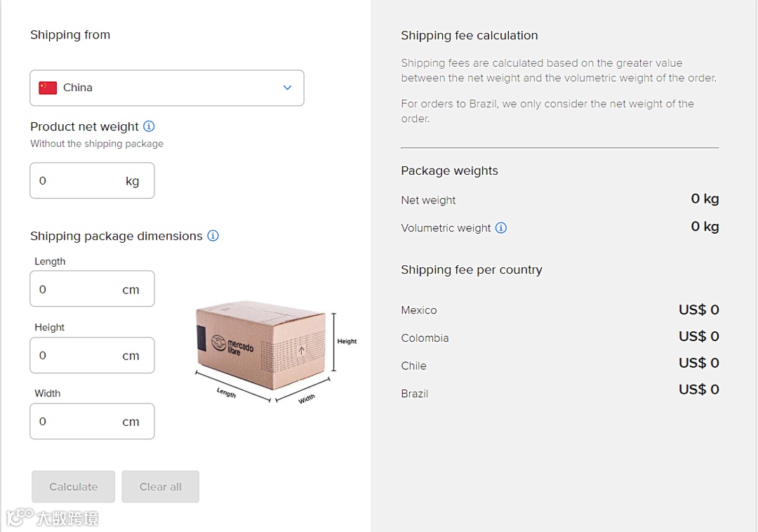Click the Chile country label
This screenshot has height=532, width=758.
click(x=413, y=366)
